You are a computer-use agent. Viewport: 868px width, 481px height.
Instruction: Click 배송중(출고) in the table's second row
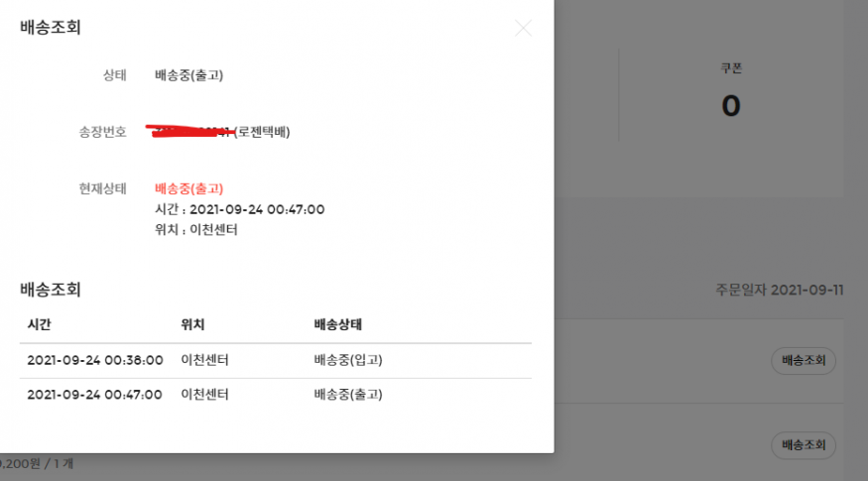pyautogui.click(x=347, y=395)
